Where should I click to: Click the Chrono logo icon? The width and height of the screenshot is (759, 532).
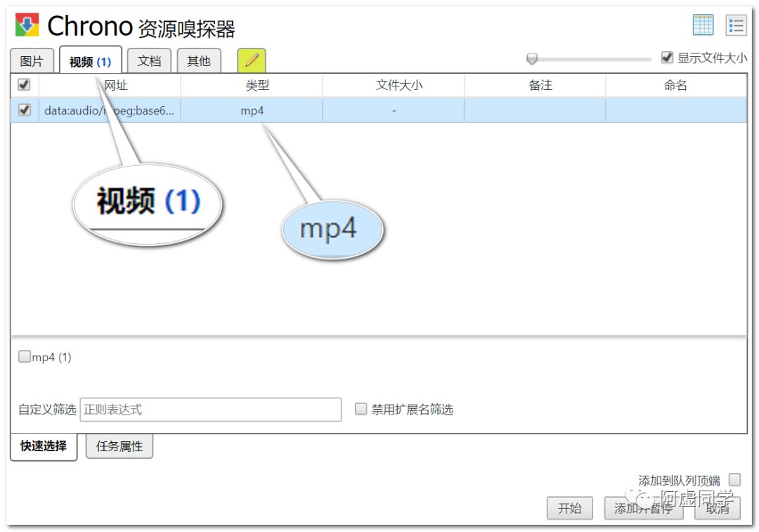27,25
